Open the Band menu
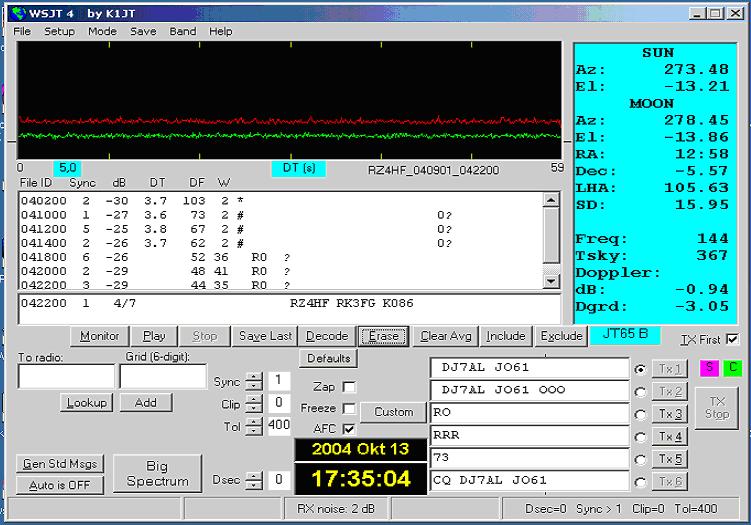This screenshot has width=751, height=525. click(183, 32)
